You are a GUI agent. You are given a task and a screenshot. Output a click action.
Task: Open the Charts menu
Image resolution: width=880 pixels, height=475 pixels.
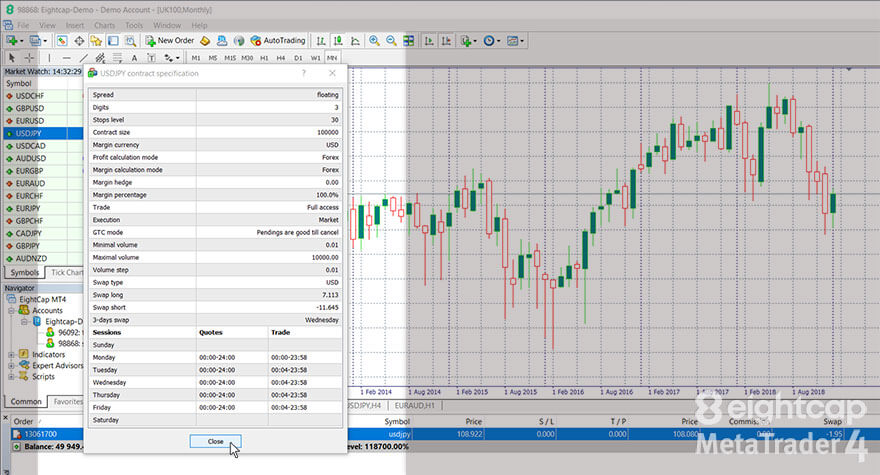coord(104,25)
